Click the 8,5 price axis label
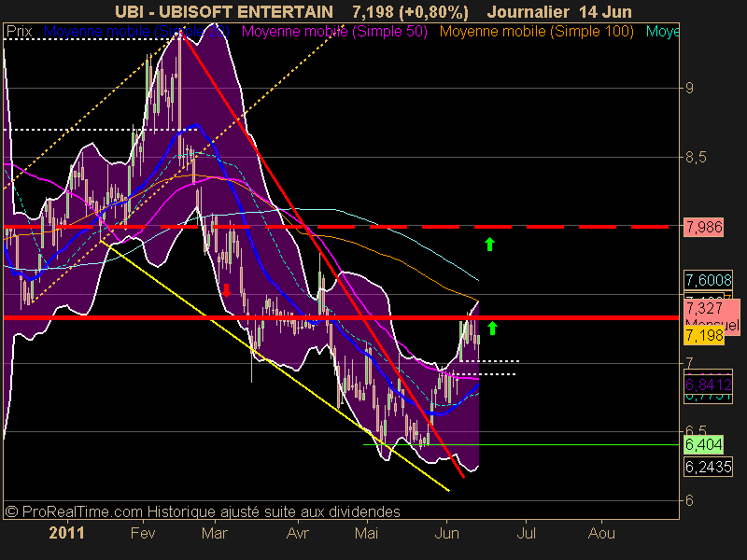The image size is (747, 560). 696,157
